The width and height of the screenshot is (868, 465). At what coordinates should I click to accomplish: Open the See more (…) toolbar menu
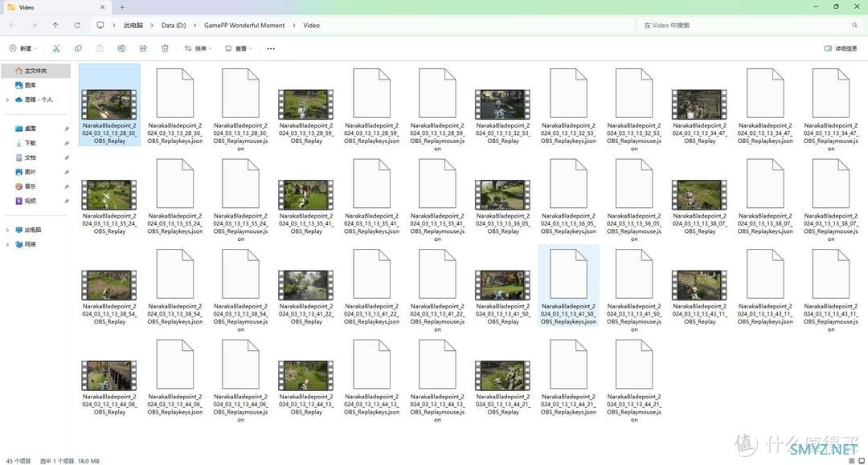pos(271,49)
